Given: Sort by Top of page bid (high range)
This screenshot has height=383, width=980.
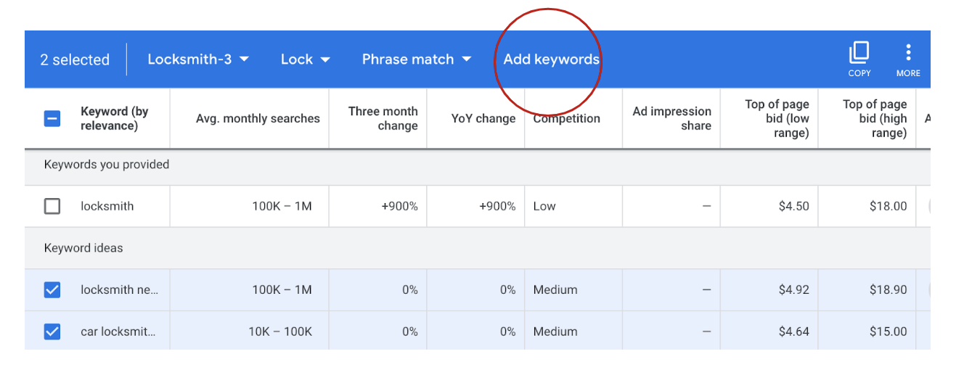Looking at the screenshot, I should [874, 118].
